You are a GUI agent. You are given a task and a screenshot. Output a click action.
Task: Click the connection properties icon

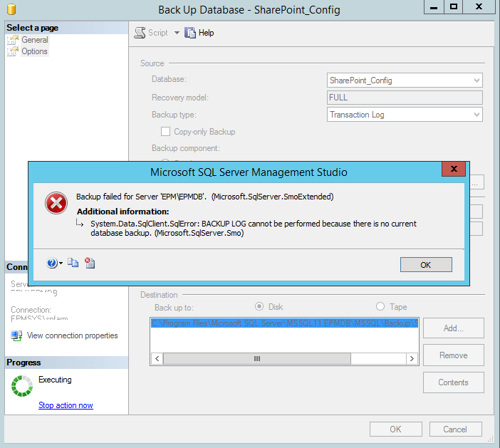pyautogui.click(x=16, y=335)
